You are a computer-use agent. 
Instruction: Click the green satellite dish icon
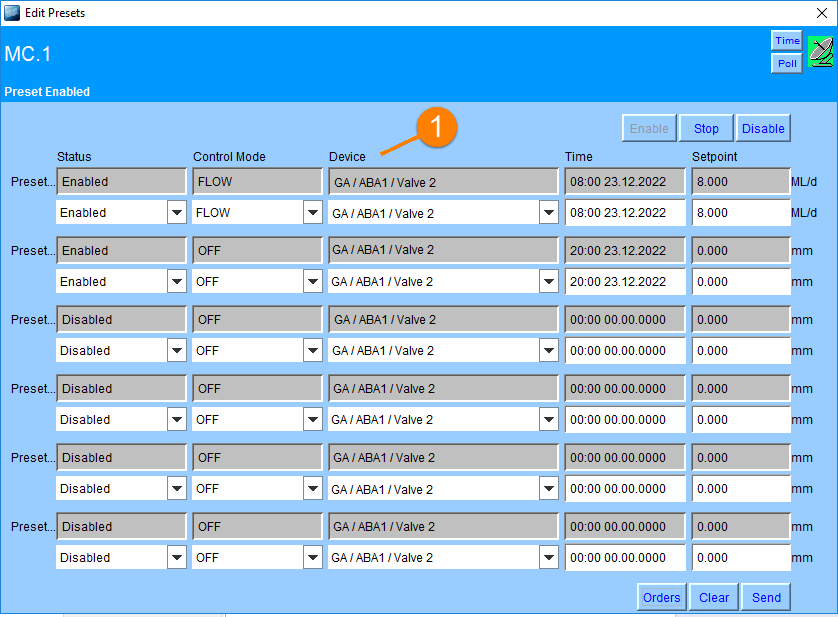click(x=820, y=51)
